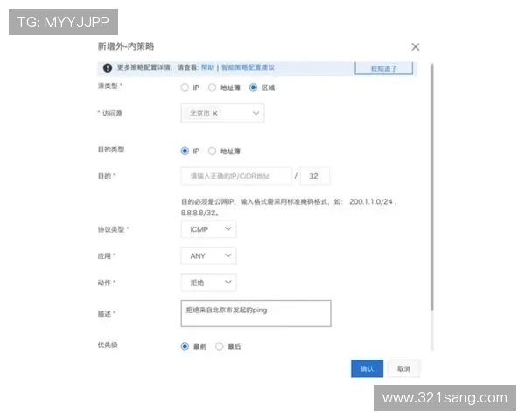Open the 智能策略配置建议 link
The height and width of the screenshot is (420, 525).
(x=248, y=67)
